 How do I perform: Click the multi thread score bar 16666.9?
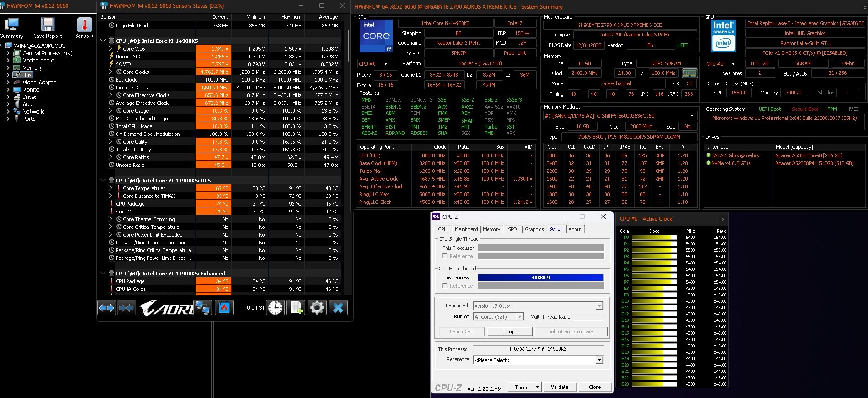point(541,278)
